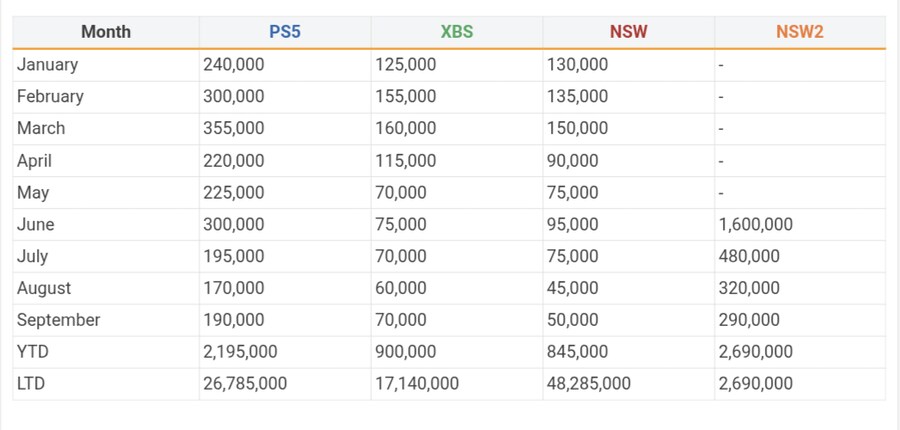Click NSW LTD total 48,285,000
This screenshot has width=900, height=430.
[x=589, y=384]
